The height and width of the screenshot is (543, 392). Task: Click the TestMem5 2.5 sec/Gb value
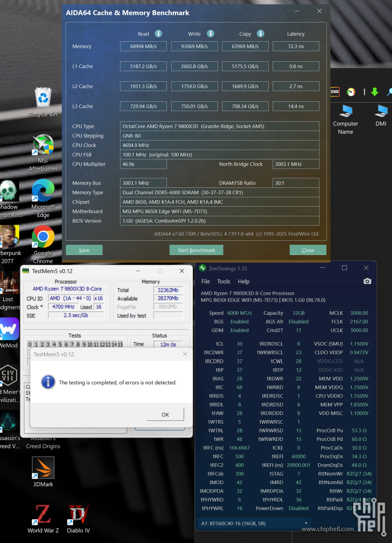[76, 315]
